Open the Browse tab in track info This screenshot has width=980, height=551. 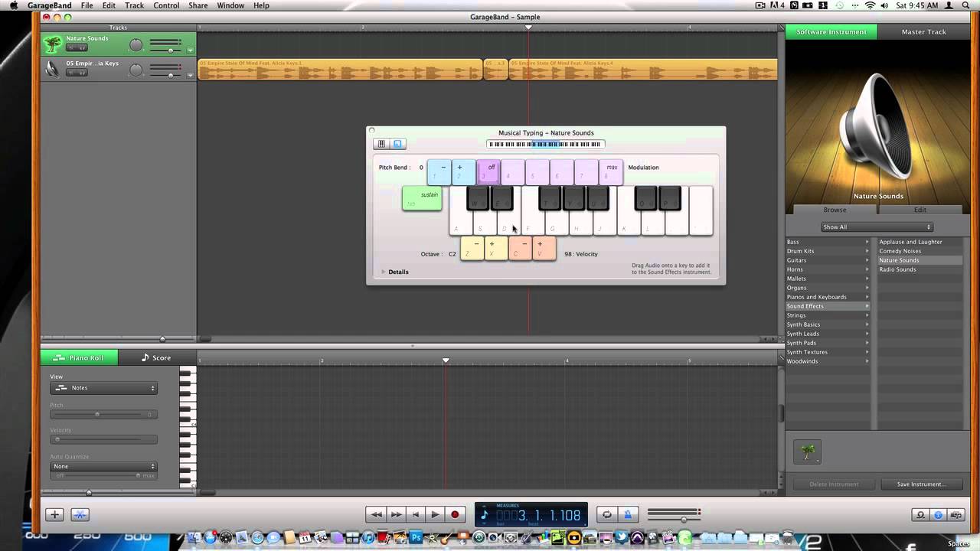click(835, 210)
